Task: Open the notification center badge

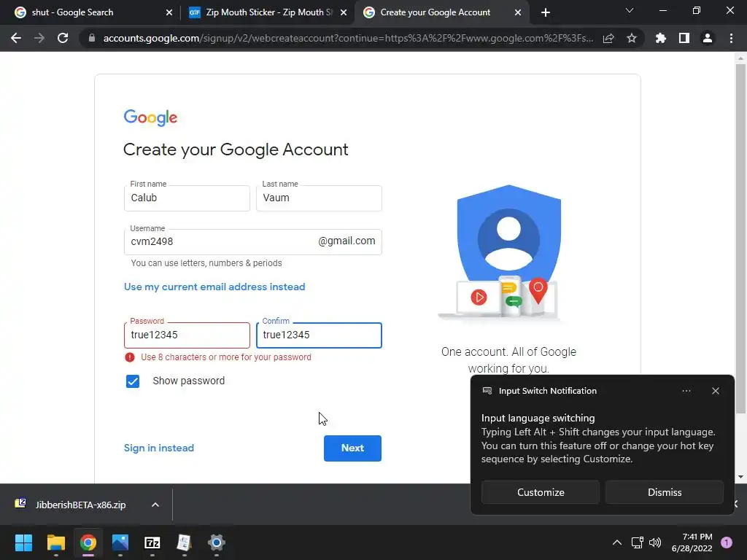Action: (727, 542)
